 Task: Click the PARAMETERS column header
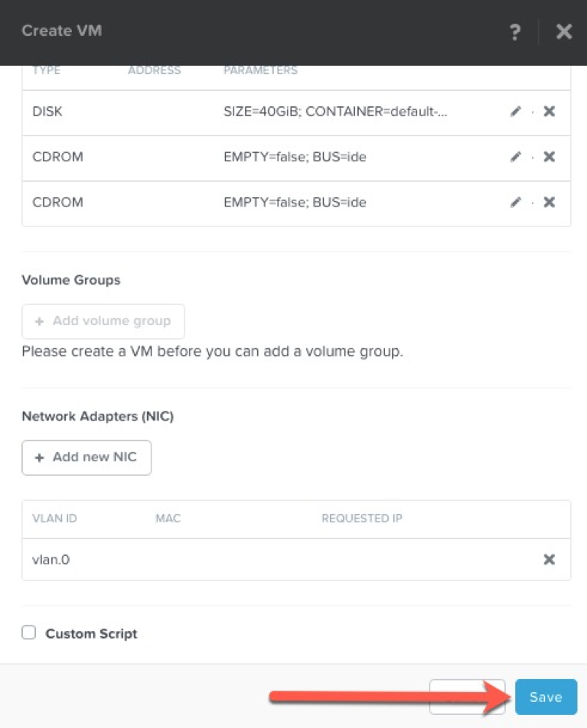point(260,70)
